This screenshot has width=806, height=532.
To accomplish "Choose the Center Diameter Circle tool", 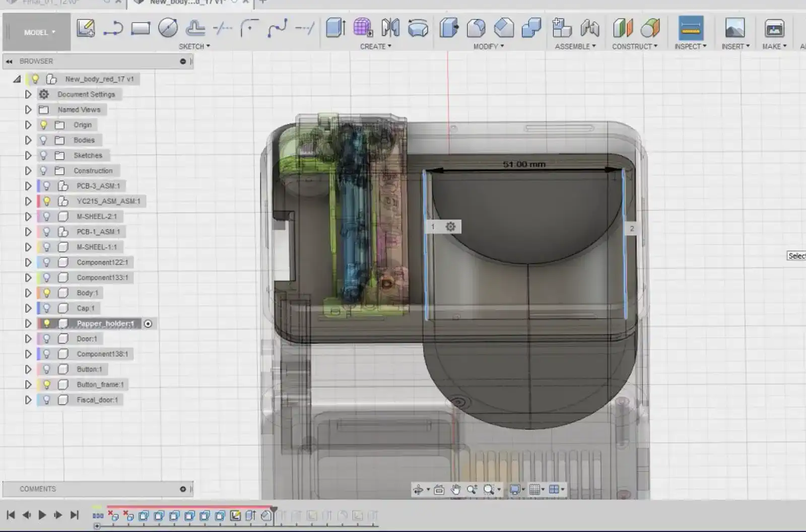I will tap(168, 28).
